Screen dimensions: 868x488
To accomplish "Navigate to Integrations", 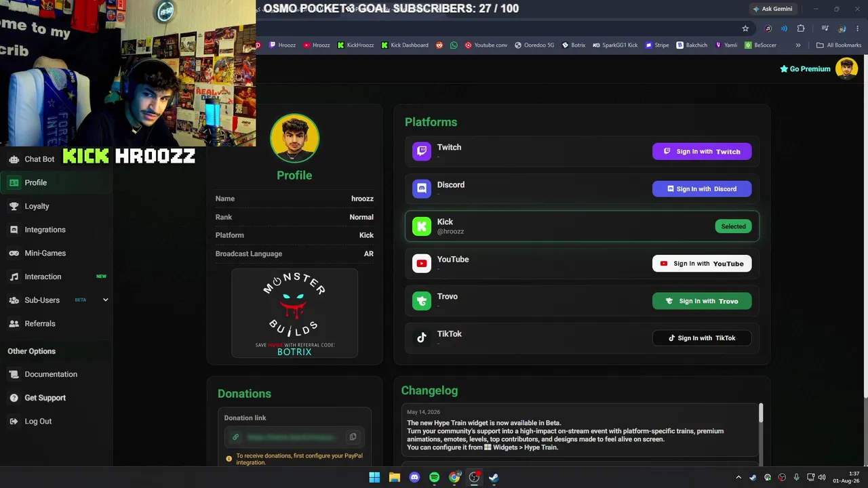I will coord(45,230).
